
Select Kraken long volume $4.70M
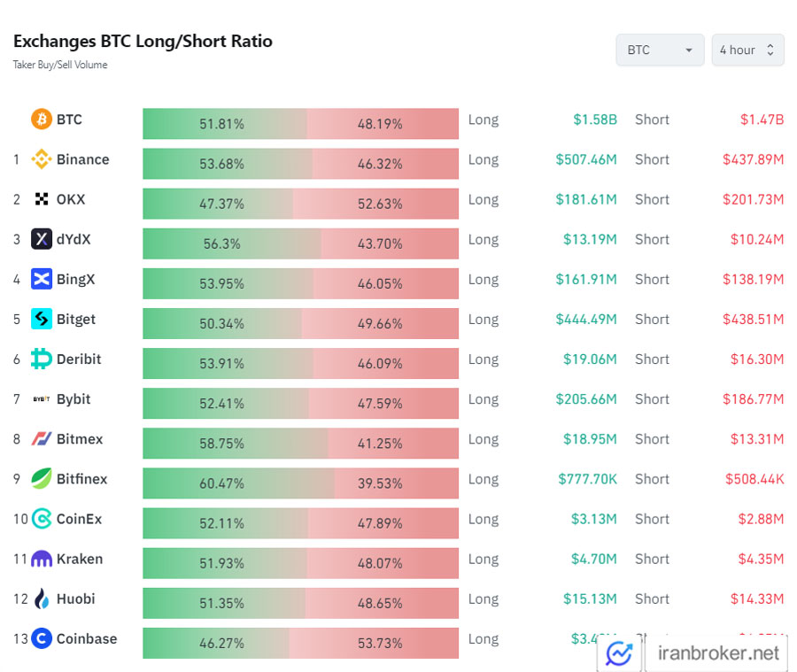coord(593,559)
